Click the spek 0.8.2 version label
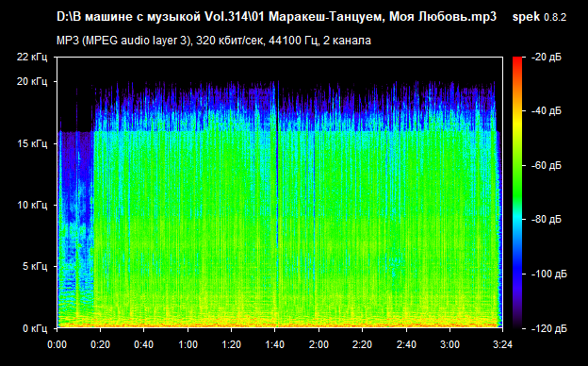Viewport: 588px width, 366px height. coord(539,17)
